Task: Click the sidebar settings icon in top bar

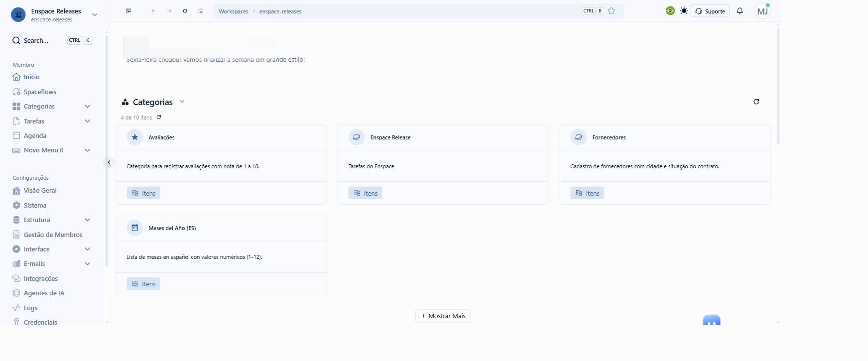Action: point(128,11)
